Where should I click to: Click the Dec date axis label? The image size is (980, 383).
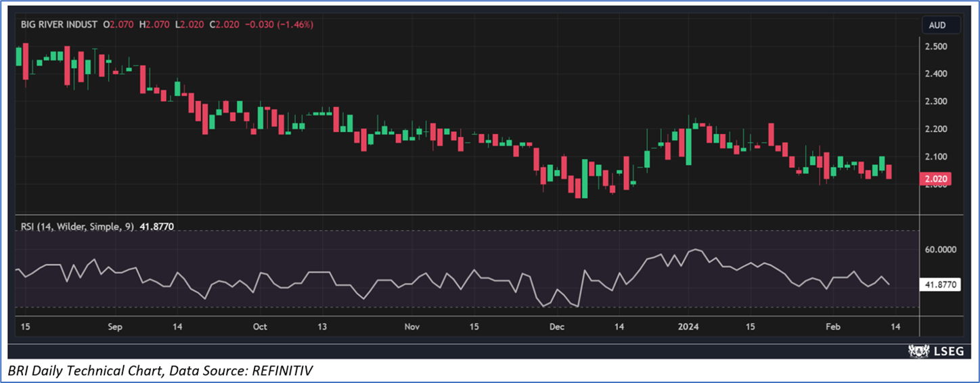[557, 327]
